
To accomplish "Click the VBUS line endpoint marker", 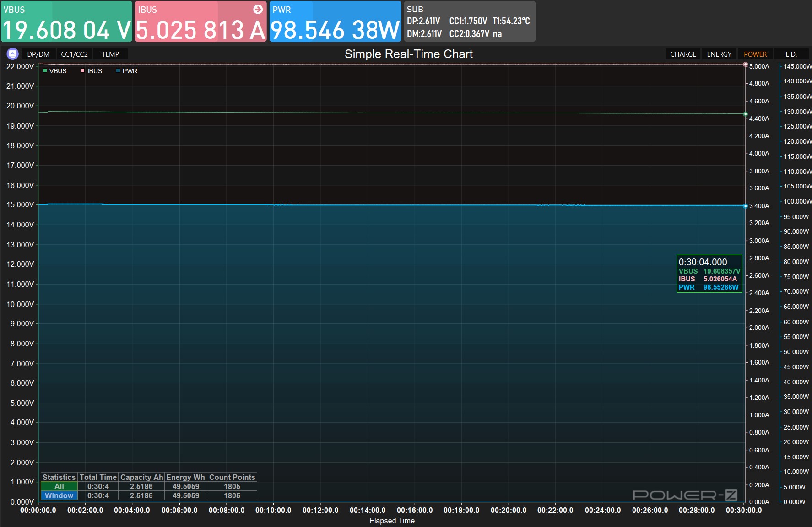I will [745, 114].
